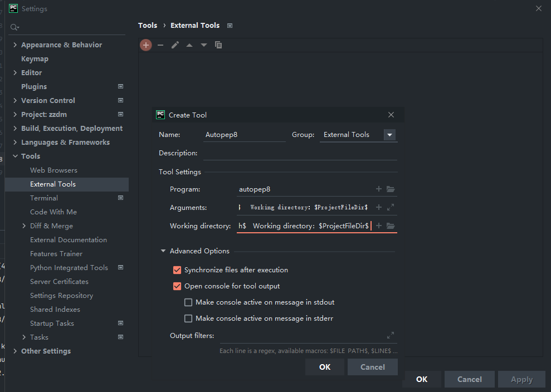Uncheck Synchronize files after execution
The height and width of the screenshot is (392, 551).
pyautogui.click(x=177, y=270)
